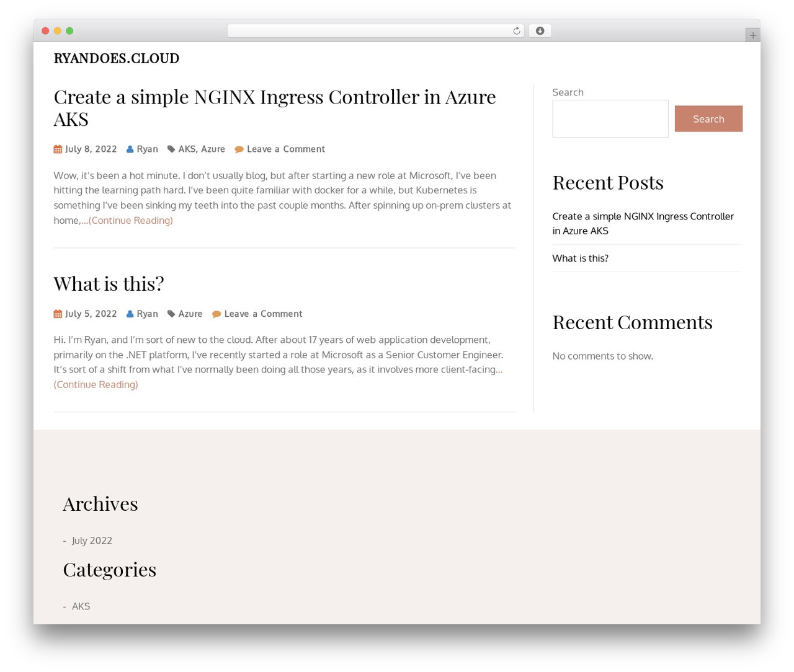Click the author icon in What is this? post
Screen dimensions: 794x672
coord(130,314)
